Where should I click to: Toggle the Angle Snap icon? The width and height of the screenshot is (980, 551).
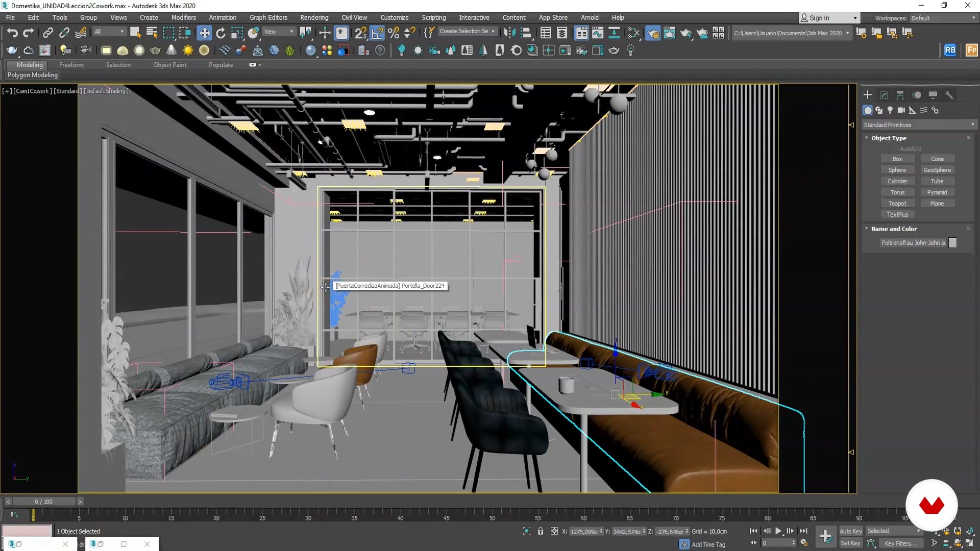(377, 33)
